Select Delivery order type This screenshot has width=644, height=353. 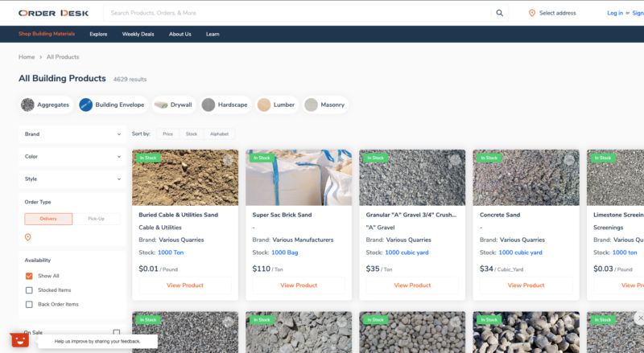[x=48, y=219]
